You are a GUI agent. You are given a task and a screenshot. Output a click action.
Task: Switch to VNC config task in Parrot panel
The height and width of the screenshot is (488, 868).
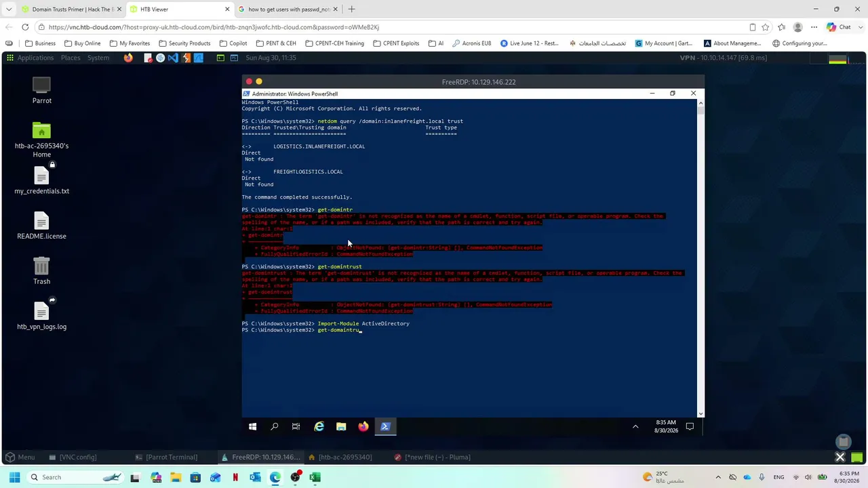[73, 457]
